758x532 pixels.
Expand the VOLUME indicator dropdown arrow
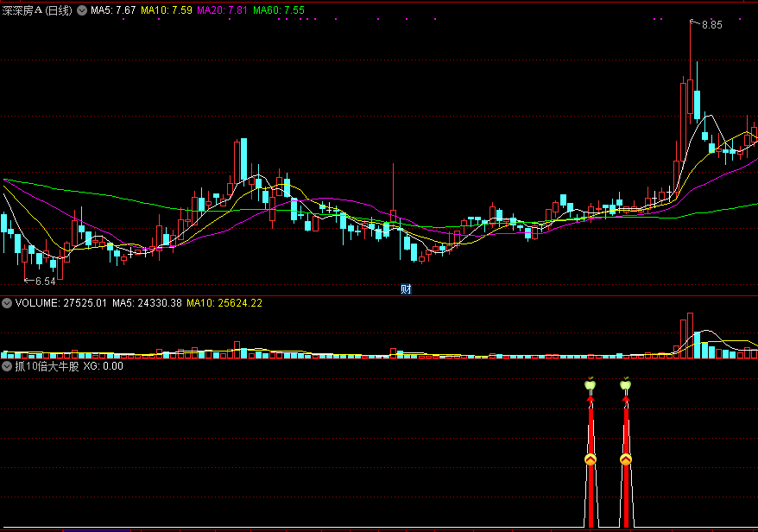point(7,303)
